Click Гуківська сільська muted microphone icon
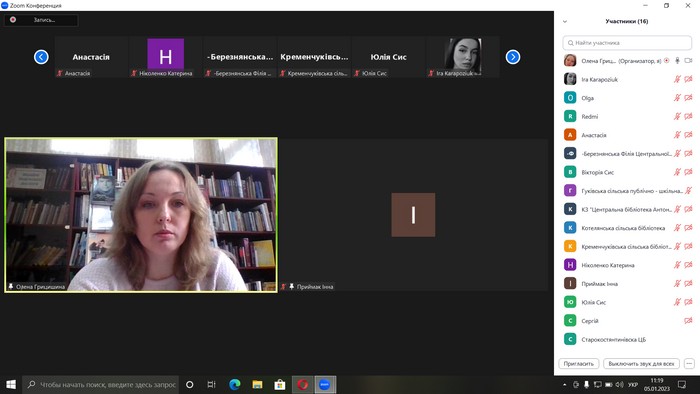This screenshot has width=700, height=394. [x=688, y=191]
